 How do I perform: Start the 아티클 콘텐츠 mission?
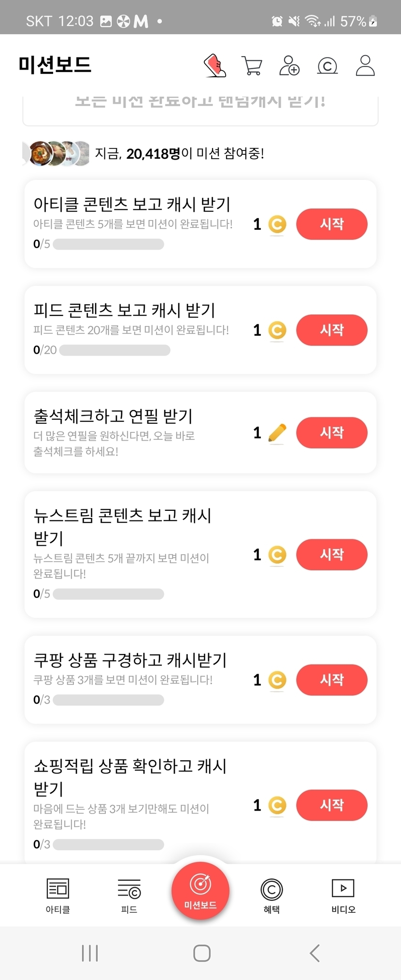331,224
